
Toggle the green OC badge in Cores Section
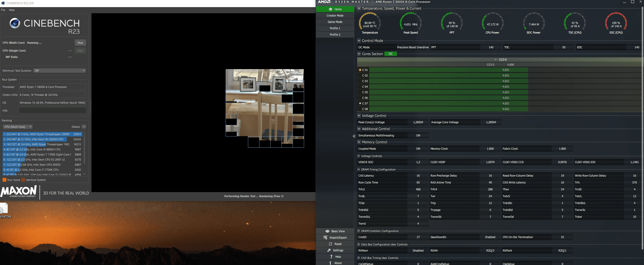(x=390, y=54)
